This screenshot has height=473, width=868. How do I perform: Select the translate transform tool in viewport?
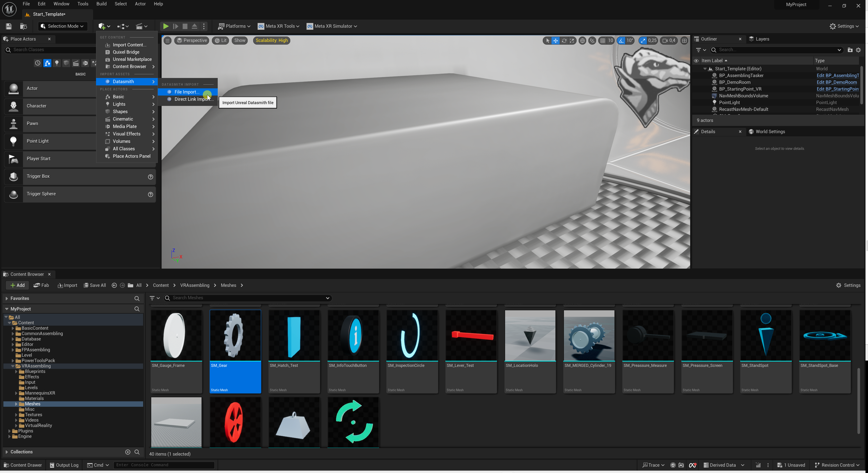(x=555, y=40)
